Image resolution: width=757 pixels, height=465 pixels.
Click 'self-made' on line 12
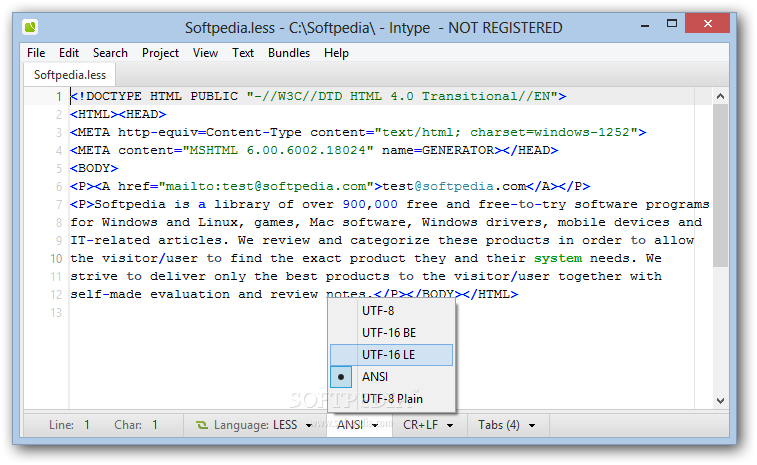coord(106,294)
